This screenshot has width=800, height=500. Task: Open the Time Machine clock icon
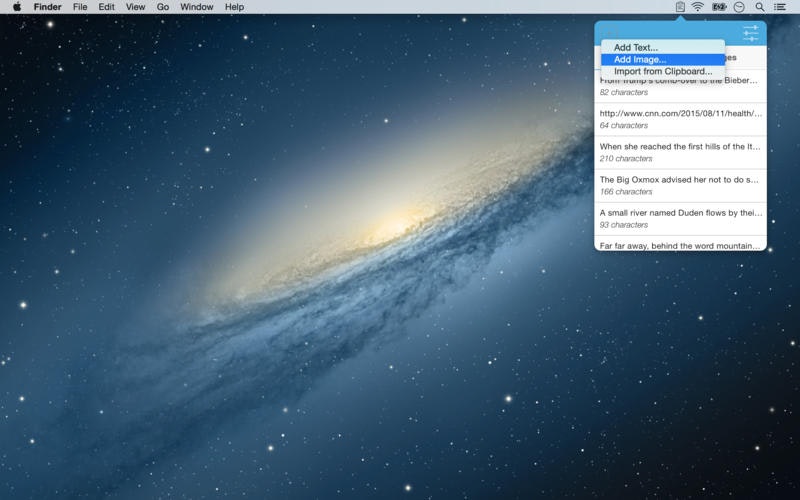[739, 7]
